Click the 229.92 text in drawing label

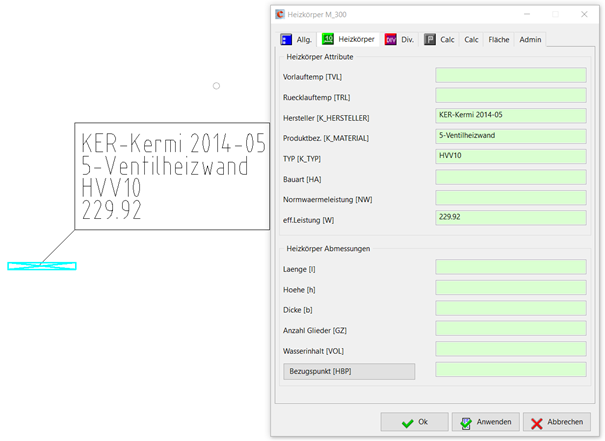[112, 210]
